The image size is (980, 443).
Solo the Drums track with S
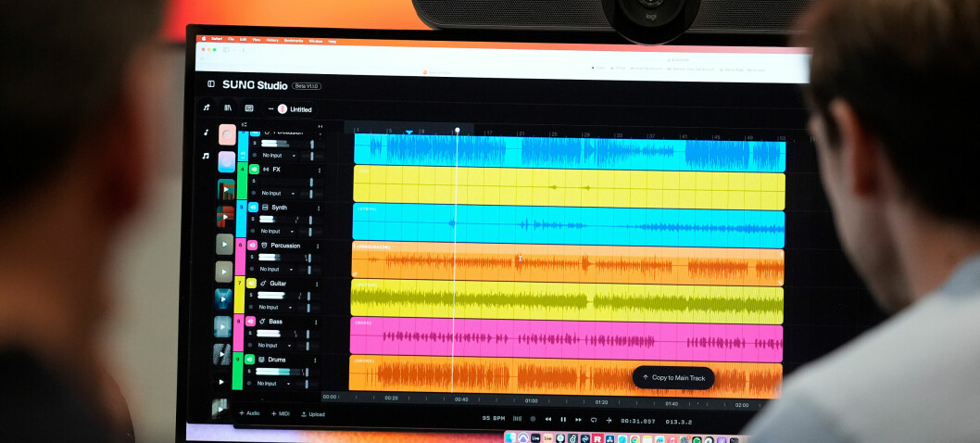(x=251, y=371)
